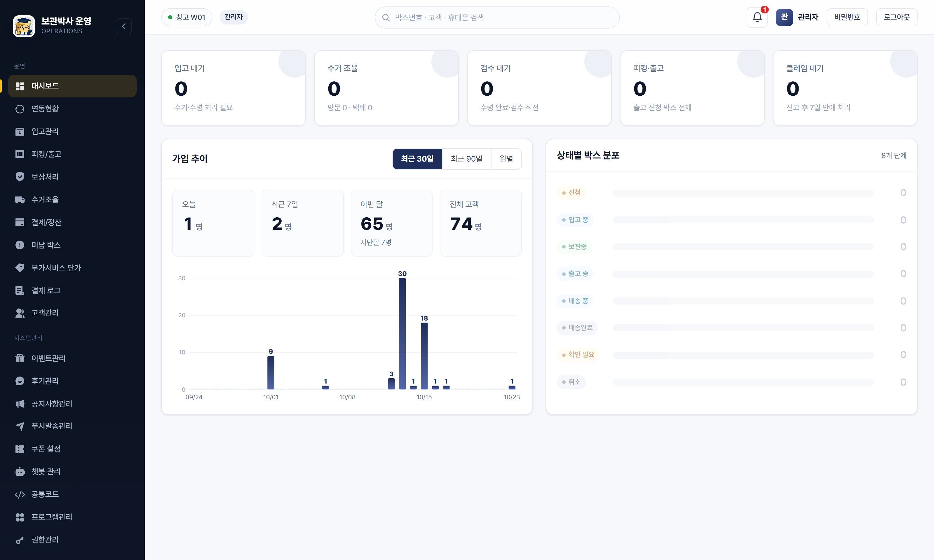The width and height of the screenshot is (934, 560).
Task: Switch to the 최근 90일 tab
Action: 466,159
